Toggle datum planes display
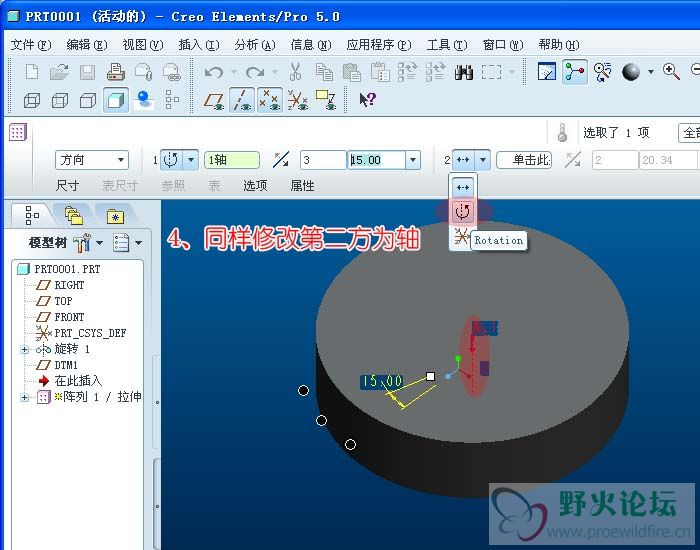This screenshot has width=700, height=550. [x=214, y=100]
